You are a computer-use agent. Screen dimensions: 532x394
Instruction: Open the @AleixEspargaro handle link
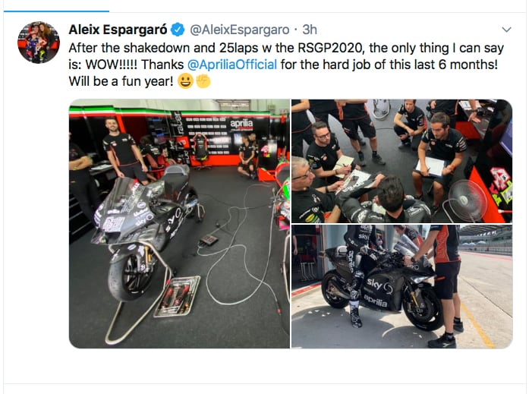(240, 30)
